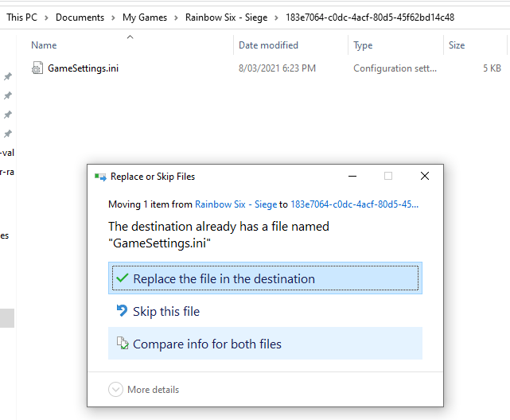The image size is (510, 420).
Task: Expand the chevron after Rainbow Six - Siege
Action: 276,17
